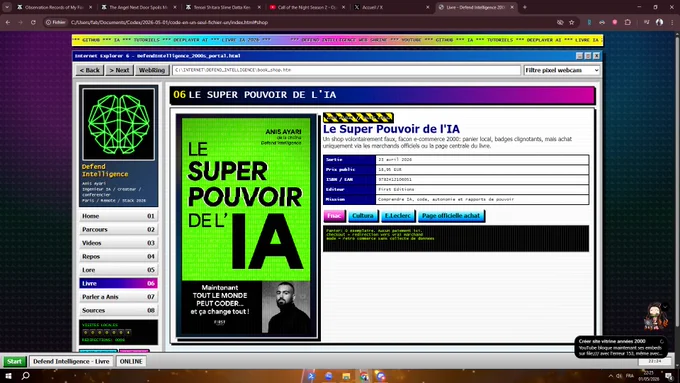Click the Fichier site info chip

point(56,22)
